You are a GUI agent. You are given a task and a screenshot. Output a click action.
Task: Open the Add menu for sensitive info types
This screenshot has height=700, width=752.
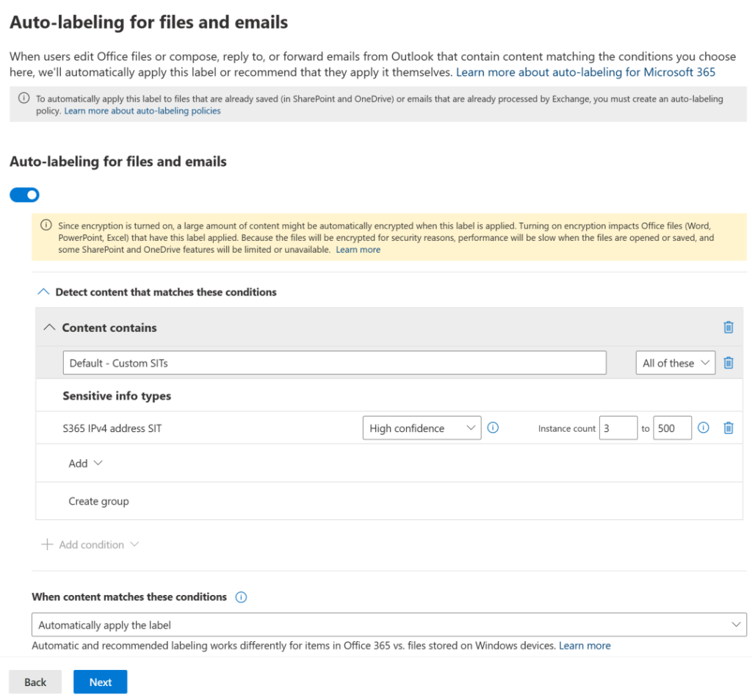click(85, 463)
